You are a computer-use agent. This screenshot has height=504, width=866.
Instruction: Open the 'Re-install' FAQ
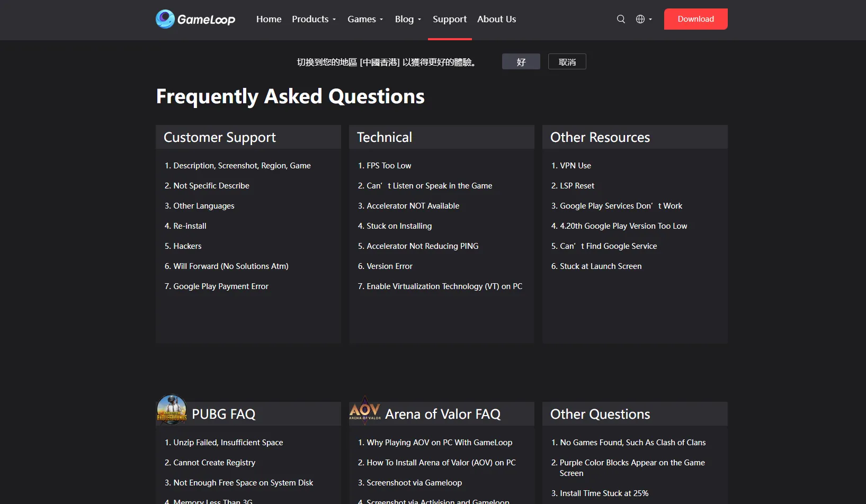click(x=185, y=226)
